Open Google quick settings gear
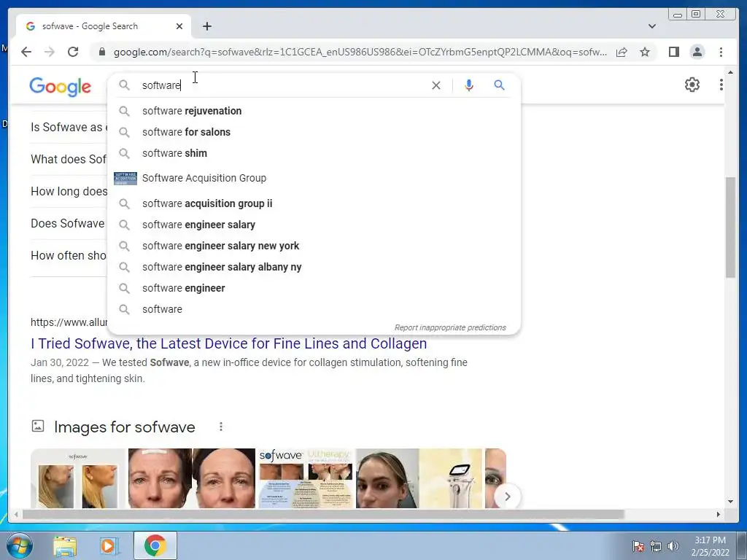Screen dimensions: 747x560 (x=692, y=85)
